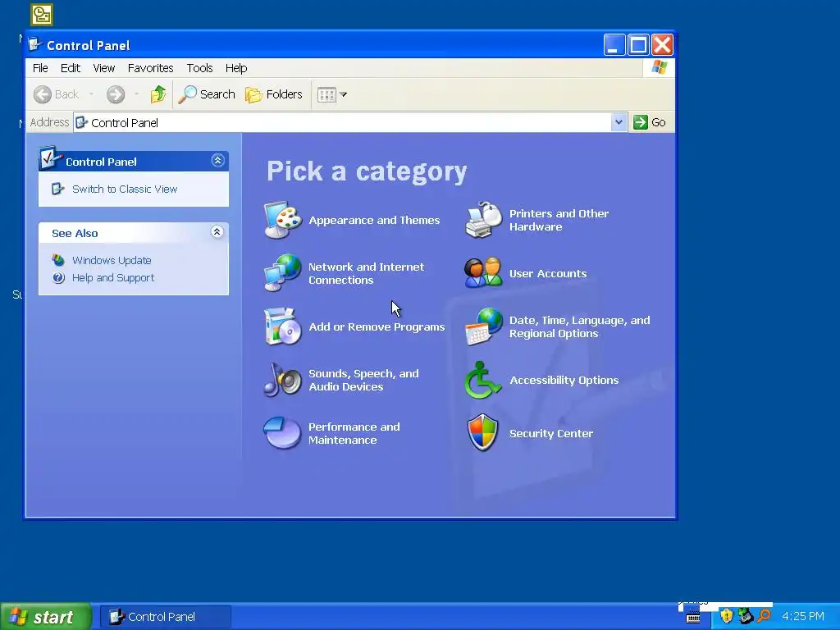Click the Switch to Classic View link
This screenshot has width=840, height=630.
[x=125, y=189]
